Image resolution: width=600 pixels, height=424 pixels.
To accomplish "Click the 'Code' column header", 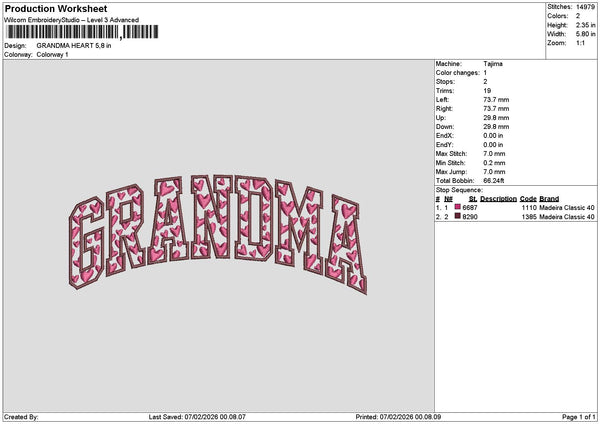I will point(528,199).
